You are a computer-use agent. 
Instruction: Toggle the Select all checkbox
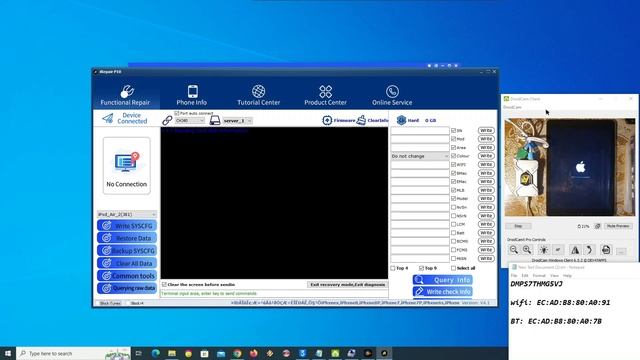(x=453, y=268)
